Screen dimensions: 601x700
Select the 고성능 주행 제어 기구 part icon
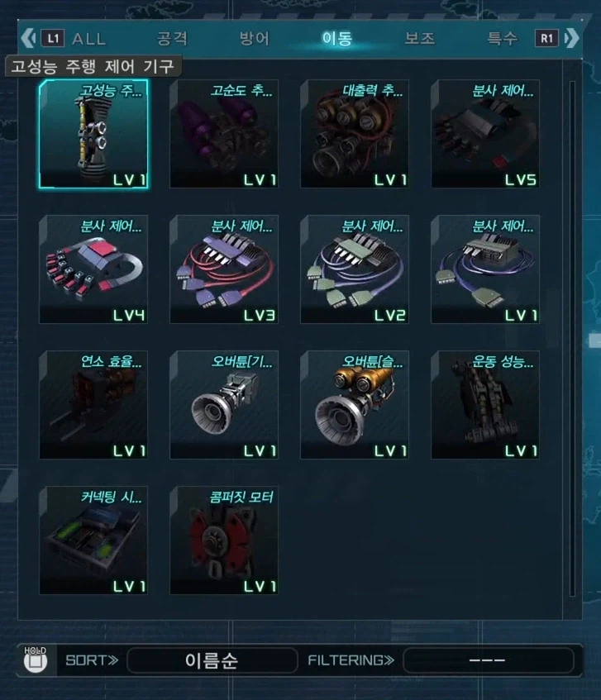(x=93, y=134)
